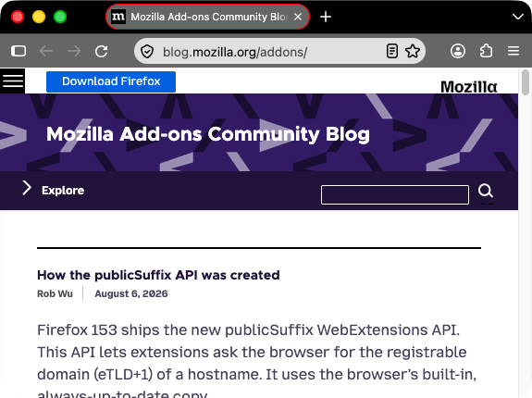Open the publicSuffix API article title
Viewport: 532px width, 398px height.
[158, 275]
